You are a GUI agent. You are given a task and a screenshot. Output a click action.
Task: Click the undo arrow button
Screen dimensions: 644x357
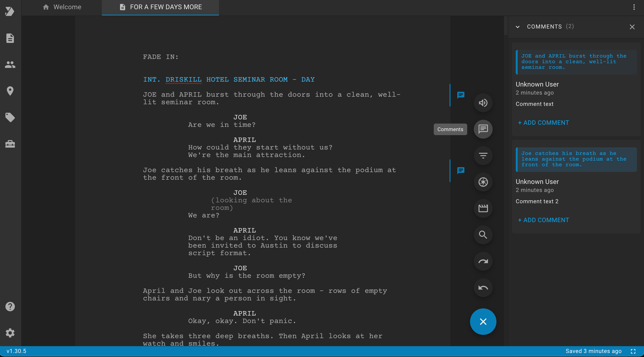(483, 288)
